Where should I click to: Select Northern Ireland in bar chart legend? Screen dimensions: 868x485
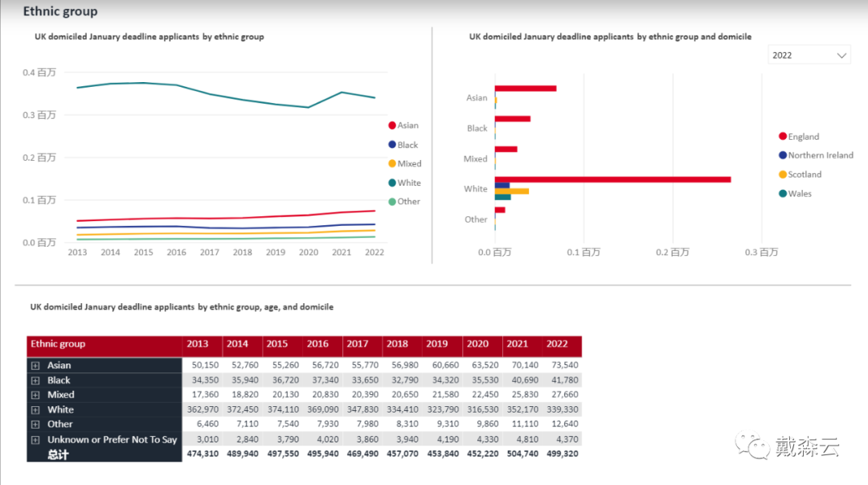tap(782, 155)
